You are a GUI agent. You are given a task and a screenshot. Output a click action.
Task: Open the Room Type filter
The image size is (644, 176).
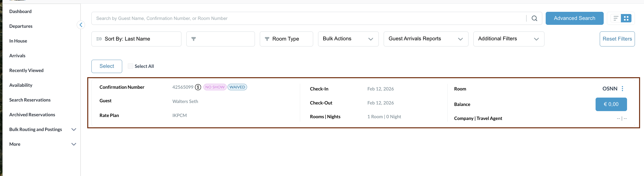tap(286, 39)
